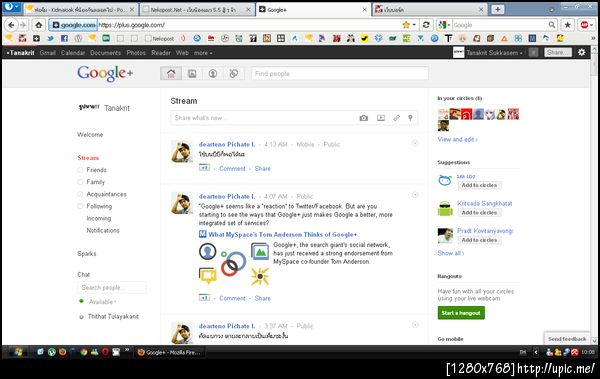Launch Opera from taskbar quick launch
Image resolution: width=600 pixels, height=379 pixels.
pos(105,352)
